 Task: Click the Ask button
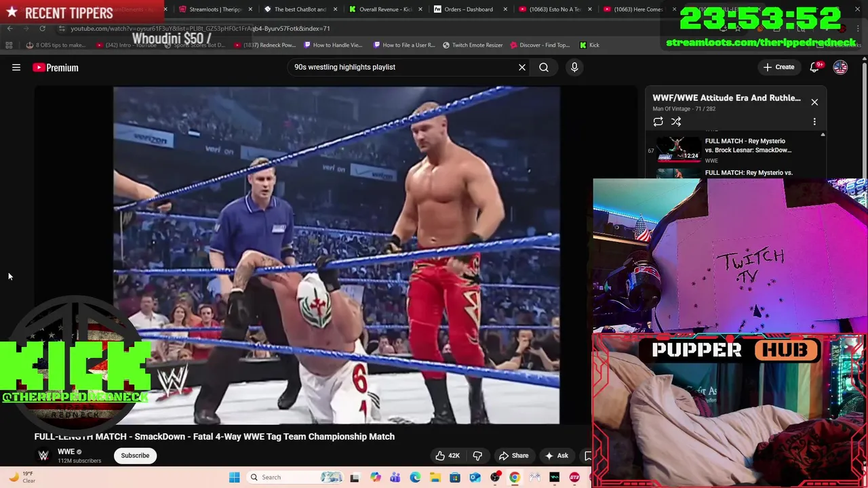point(557,455)
